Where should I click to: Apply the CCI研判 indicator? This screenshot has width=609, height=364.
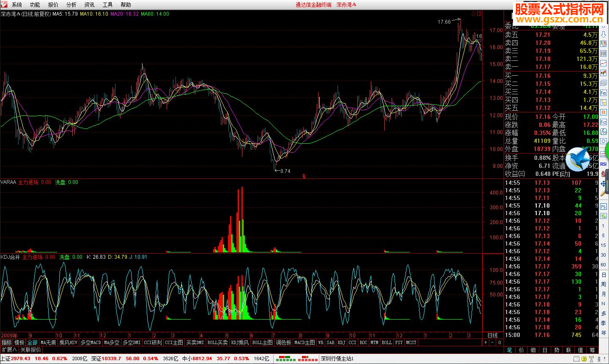point(153,342)
